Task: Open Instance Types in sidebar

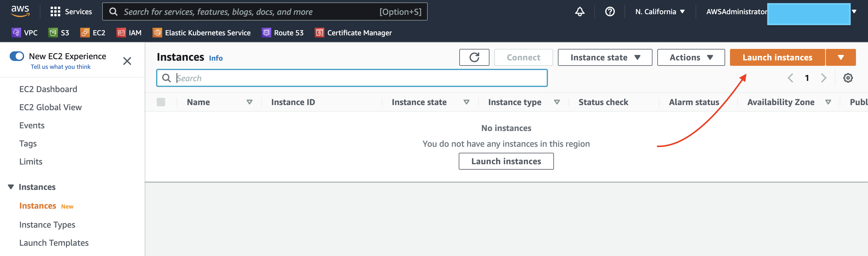Action: coord(47,225)
